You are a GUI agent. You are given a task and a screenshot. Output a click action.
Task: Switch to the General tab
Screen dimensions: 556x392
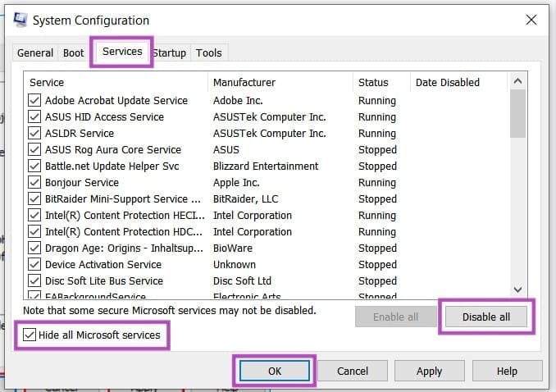(x=35, y=52)
